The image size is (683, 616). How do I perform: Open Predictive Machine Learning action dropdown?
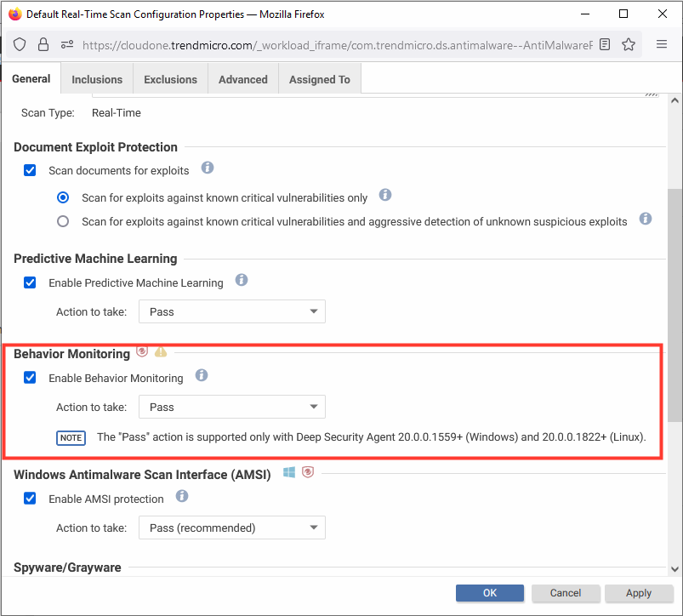(232, 311)
